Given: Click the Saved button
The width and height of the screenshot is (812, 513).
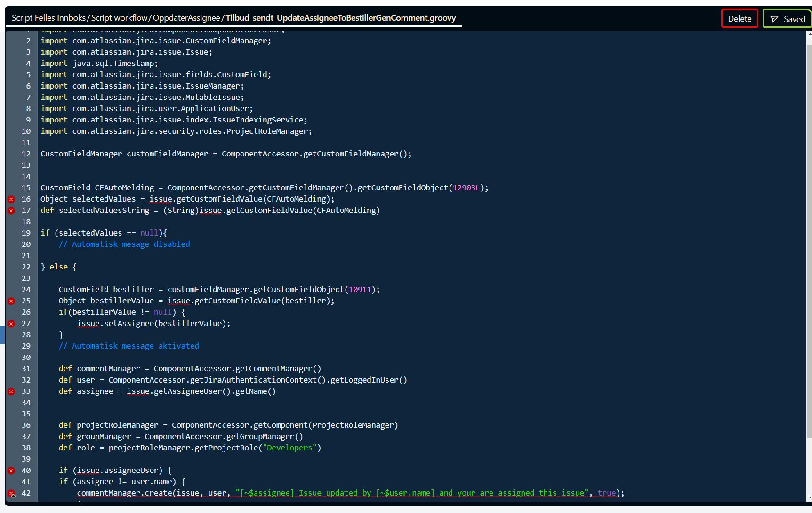Looking at the screenshot, I should (788, 19).
